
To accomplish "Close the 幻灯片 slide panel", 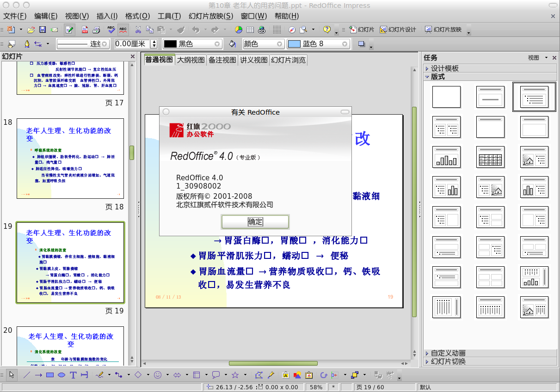I will point(133,57).
